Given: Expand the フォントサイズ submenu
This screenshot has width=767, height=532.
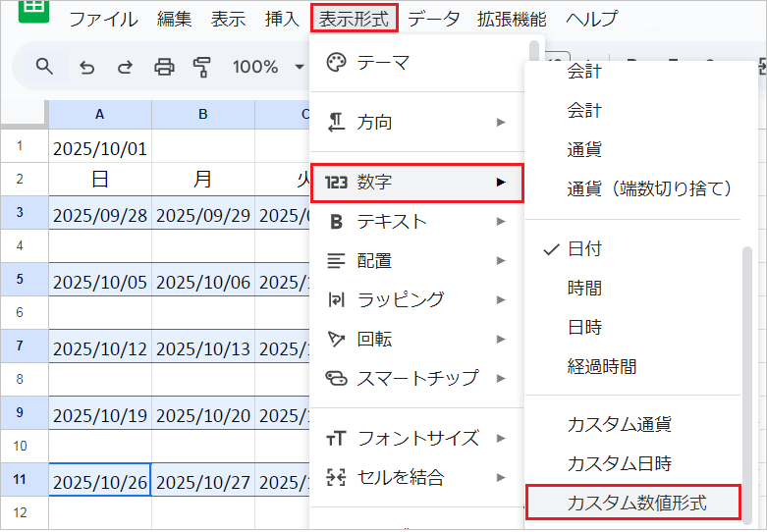Looking at the screenshot, I should pos(417,438).
